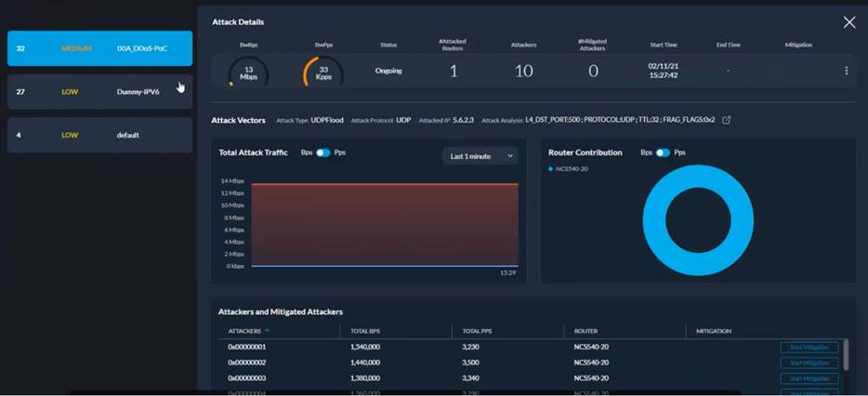Start Mitigation for attacker 0x00000002
The width and height of the screenshot is (868, 396).
[809, 363]
